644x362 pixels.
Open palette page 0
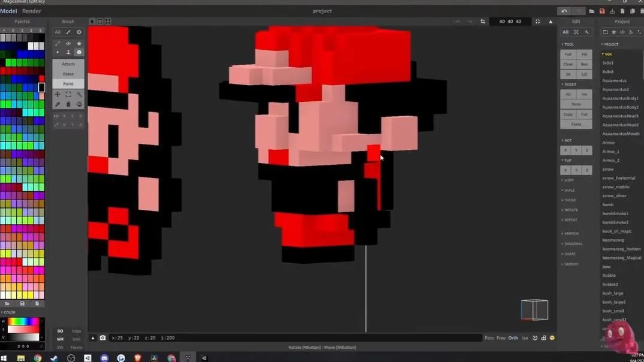point(13,30)
